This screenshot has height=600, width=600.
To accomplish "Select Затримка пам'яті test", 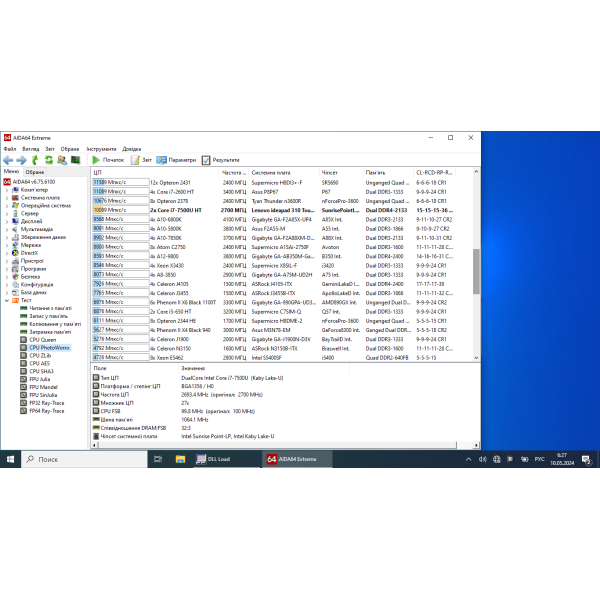I will point(50,332).
